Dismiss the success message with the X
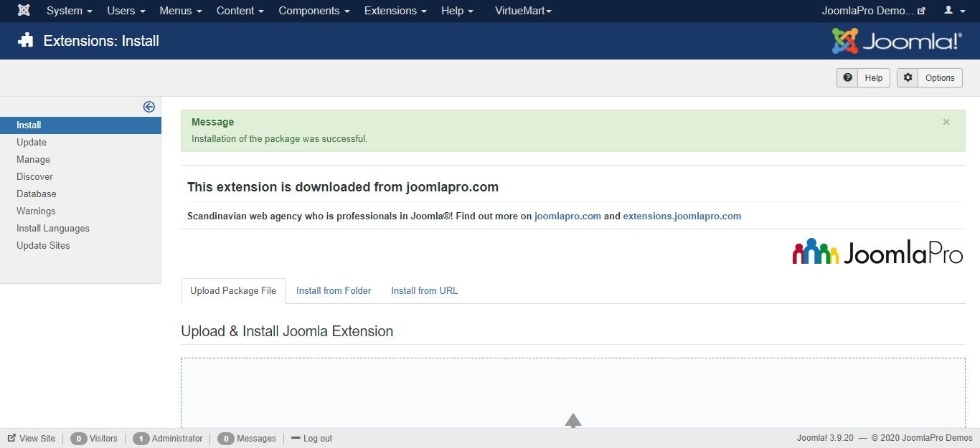This screenshot has height=448, width=980. (x=946, y=122)
